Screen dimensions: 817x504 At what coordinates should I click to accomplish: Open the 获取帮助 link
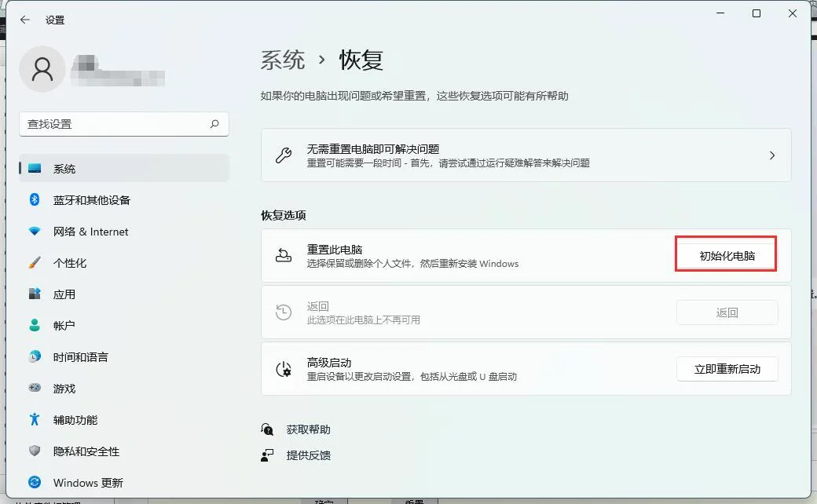click(x=308, y=429)
